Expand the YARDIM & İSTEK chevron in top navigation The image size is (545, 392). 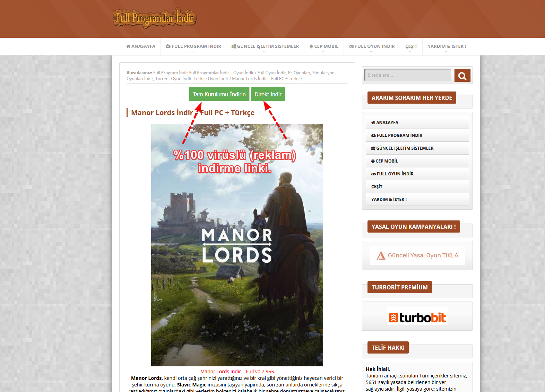(446, 52)
